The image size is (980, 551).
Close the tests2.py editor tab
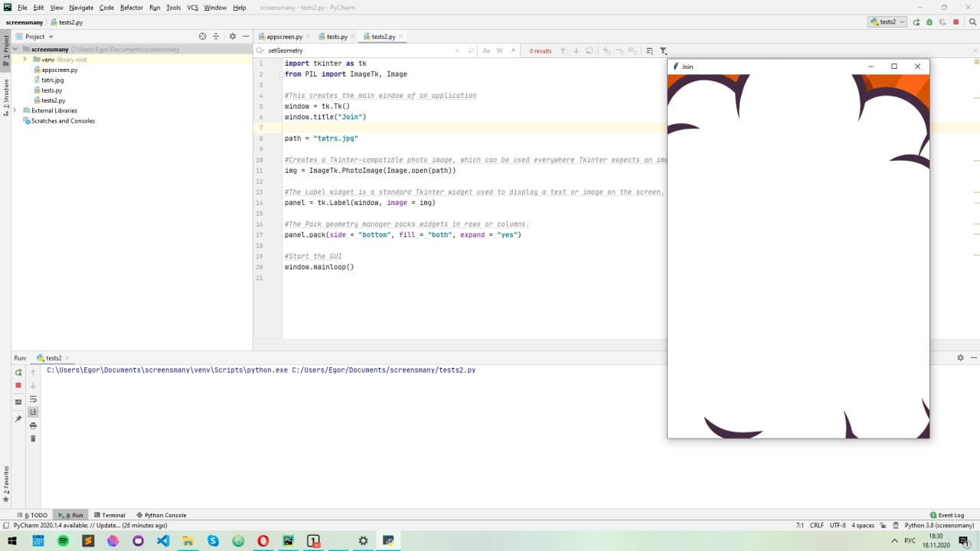click(401, 36)
